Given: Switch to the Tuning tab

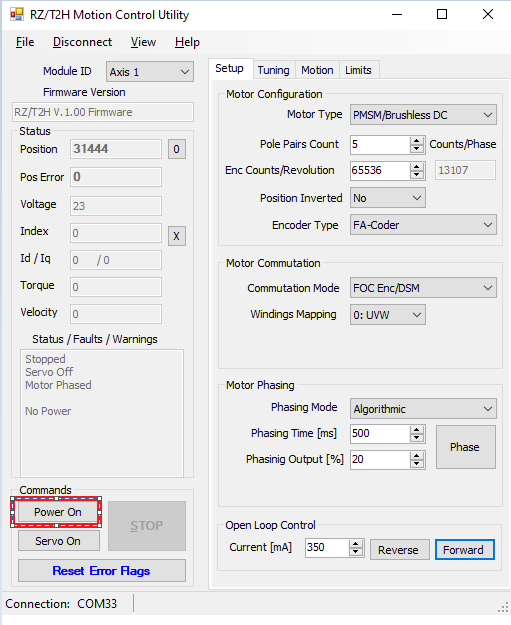Looking at the screenshot, I should [273, 70].
